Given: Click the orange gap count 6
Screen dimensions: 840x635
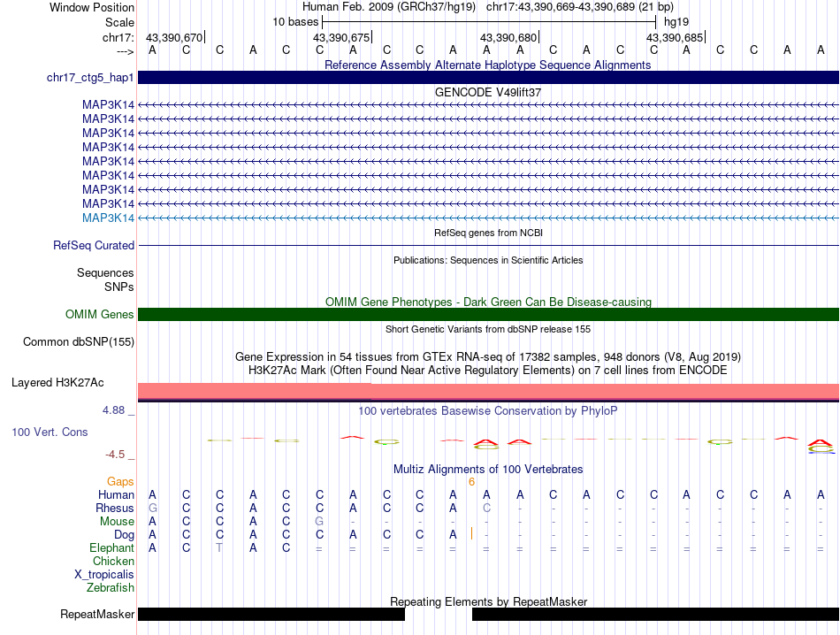Looking at the screenshot, I should tap(471, 482).
